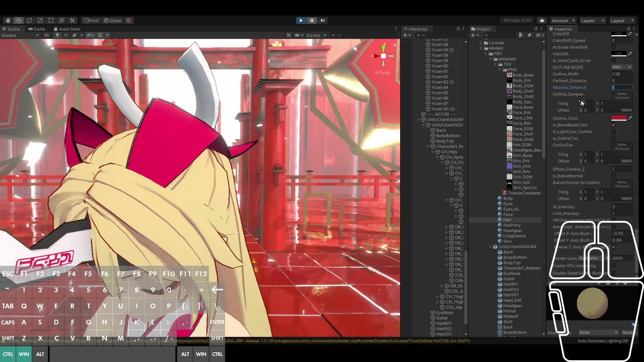
Task: Click Outline_Width input field
Action: 622,74
